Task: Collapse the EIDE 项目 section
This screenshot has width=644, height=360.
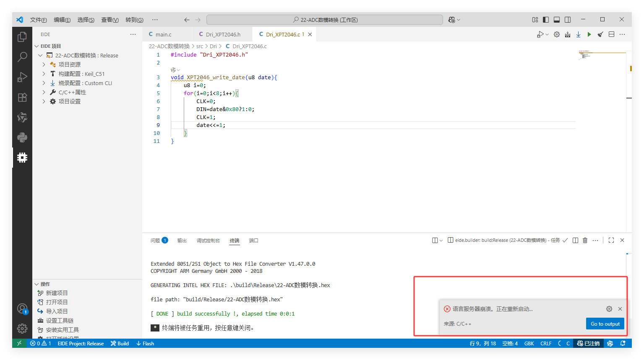Action: [x=37, y=46]
